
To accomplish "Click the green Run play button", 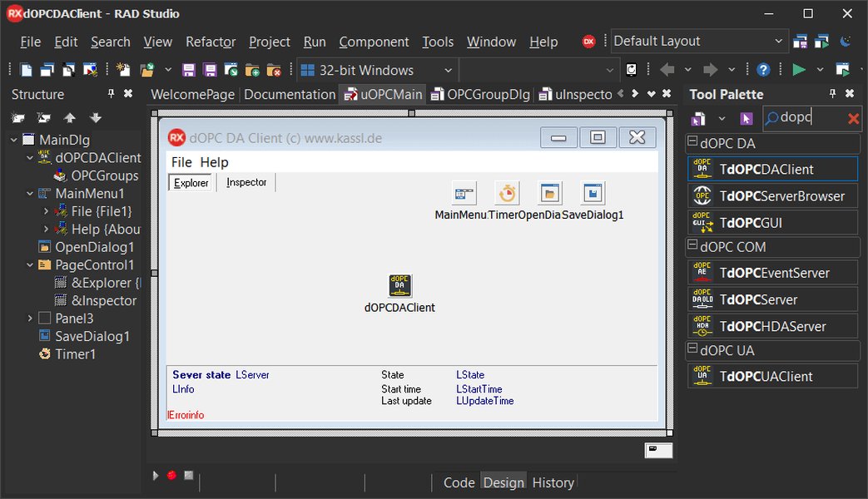I will point(799,70).
